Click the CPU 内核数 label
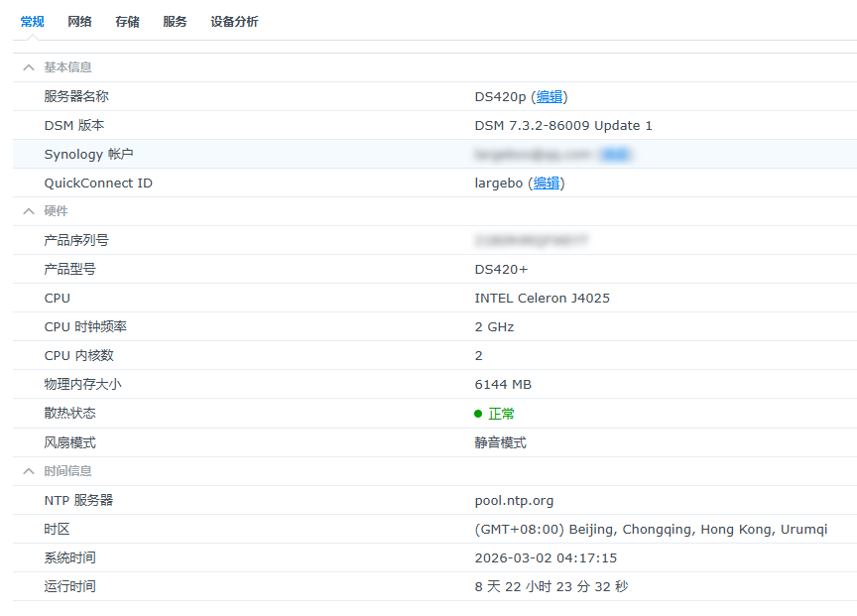 click(78, 356)
